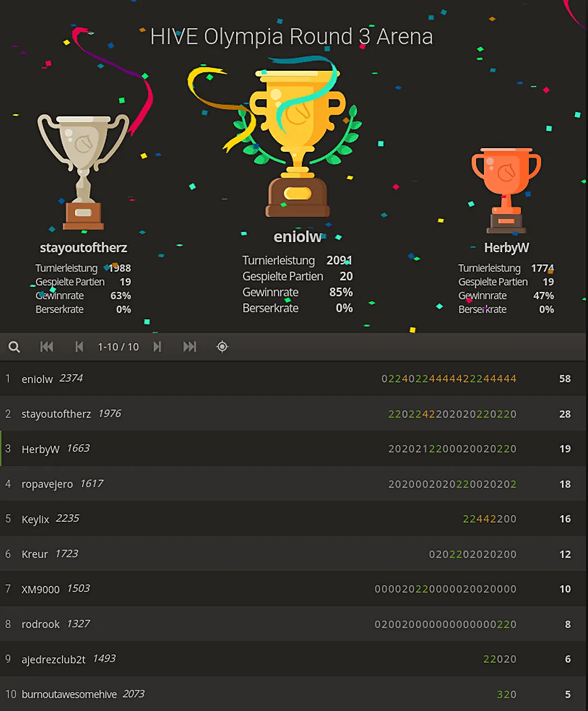Go to next standings page
Screen dimensions: 588x711
coord(157,347)
